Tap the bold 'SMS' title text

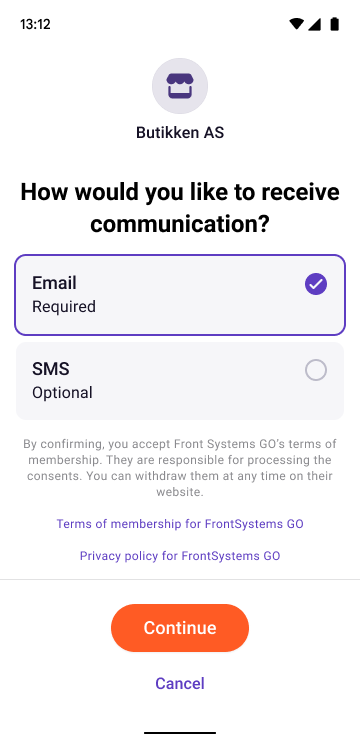point(50,369)
